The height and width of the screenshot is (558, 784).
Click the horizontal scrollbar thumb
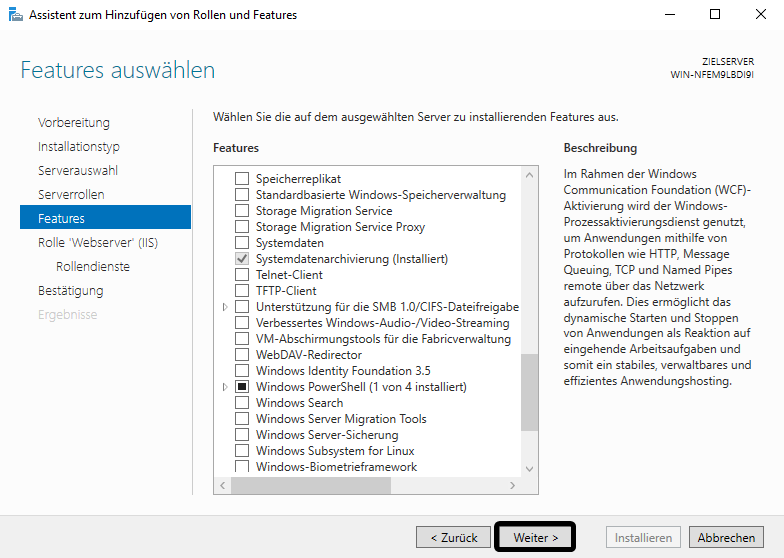(311, 486)
